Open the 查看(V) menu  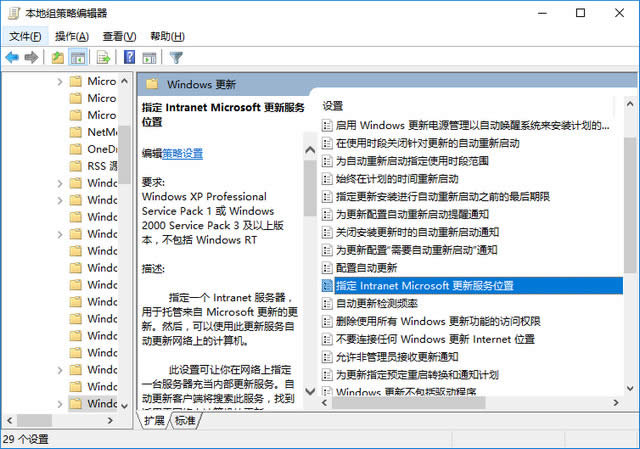coord(119,36)
